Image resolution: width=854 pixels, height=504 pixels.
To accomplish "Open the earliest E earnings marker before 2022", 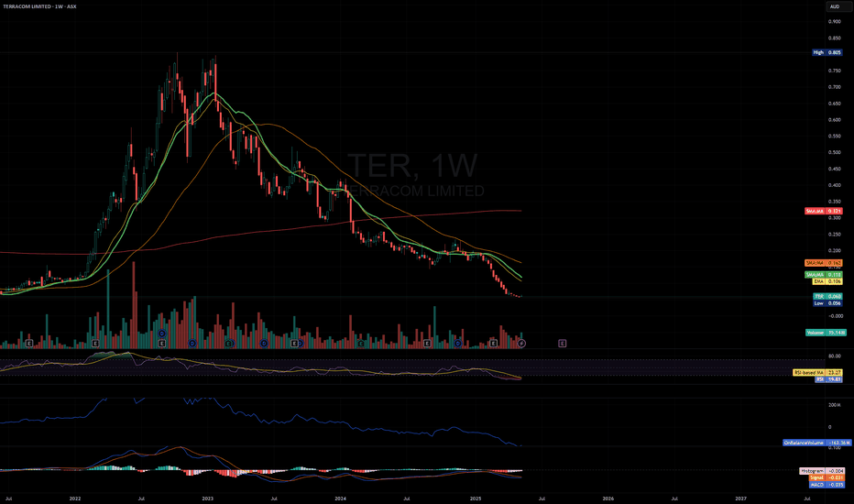I will 29,344.
